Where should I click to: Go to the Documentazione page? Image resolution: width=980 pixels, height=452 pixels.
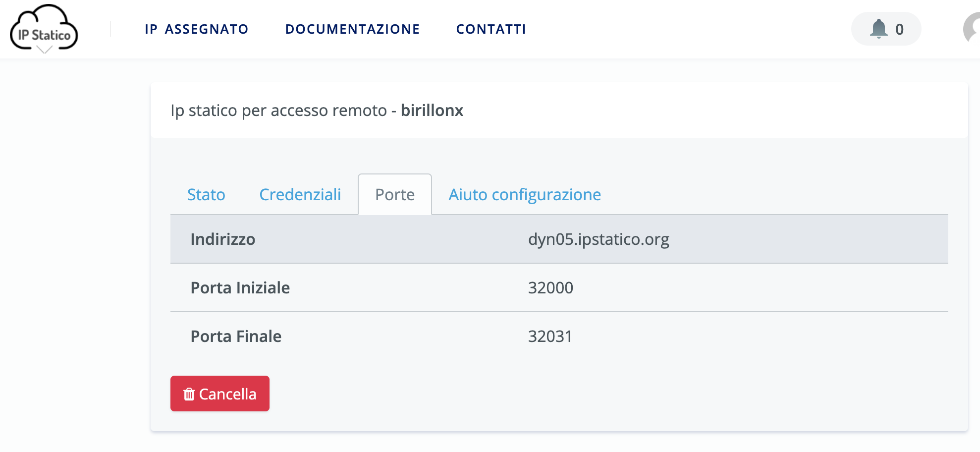tap(352, 29)
